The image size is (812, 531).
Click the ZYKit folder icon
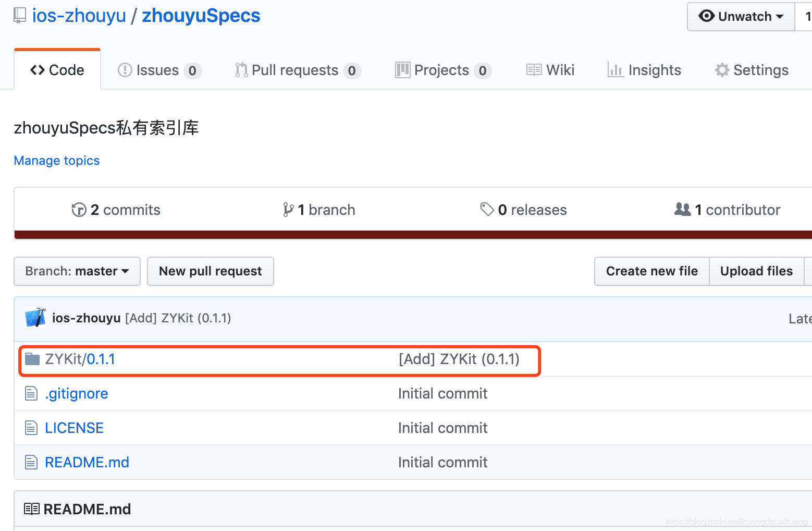(x=32, y=359)
